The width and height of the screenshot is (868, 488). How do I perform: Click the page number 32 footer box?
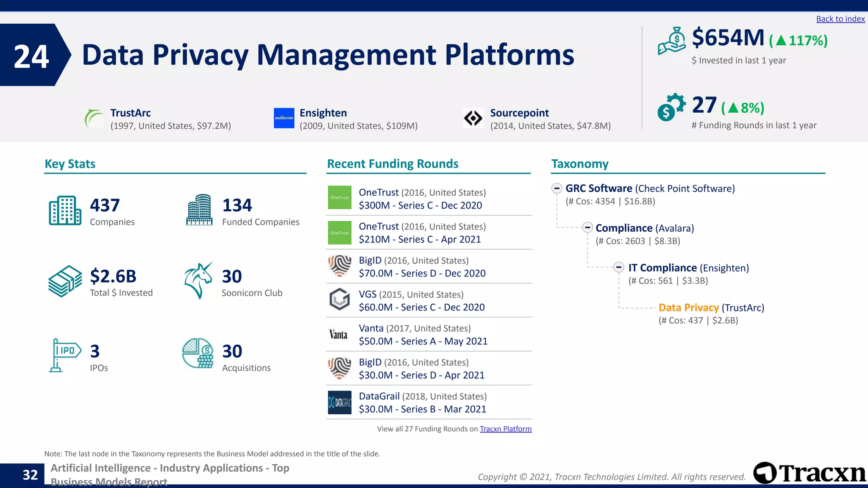click(x=22, y=474)
